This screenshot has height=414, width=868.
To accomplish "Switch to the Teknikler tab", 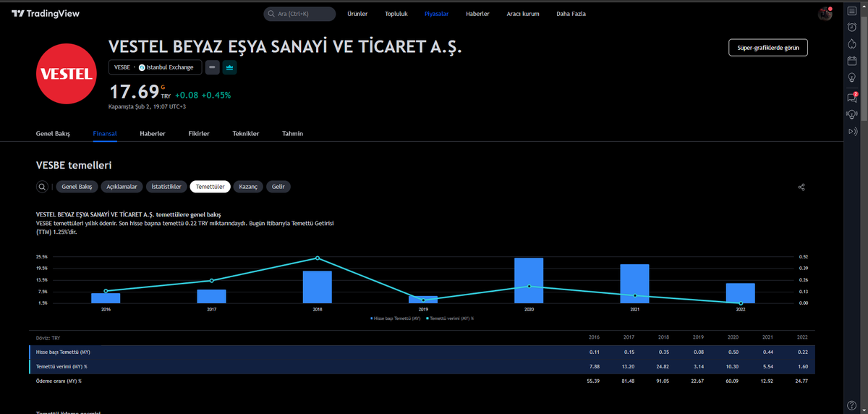I will click(246, 134).
